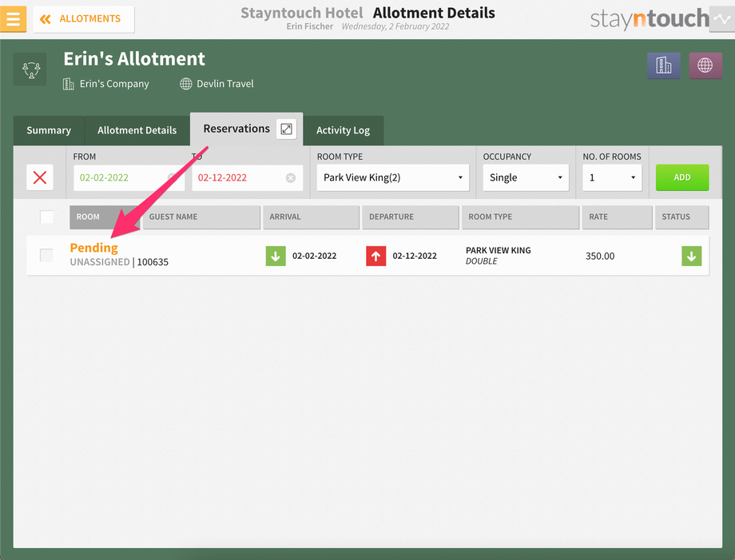Open the Occupancy dropdown
This screenshot has height=560, width=735.
[x=526, y=177]
